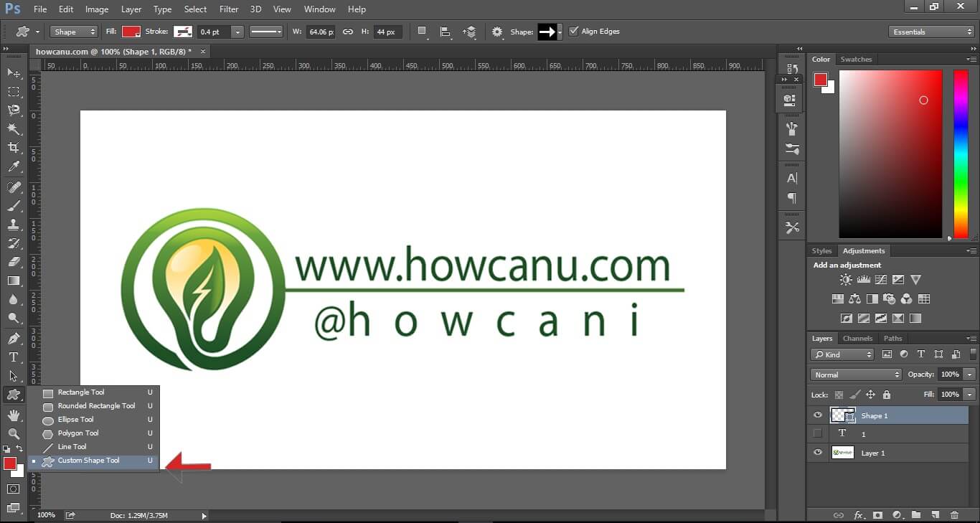Viewport: 980px width, 523px height.
Task: Show the text layer named 1
Action: click(817, 433)
